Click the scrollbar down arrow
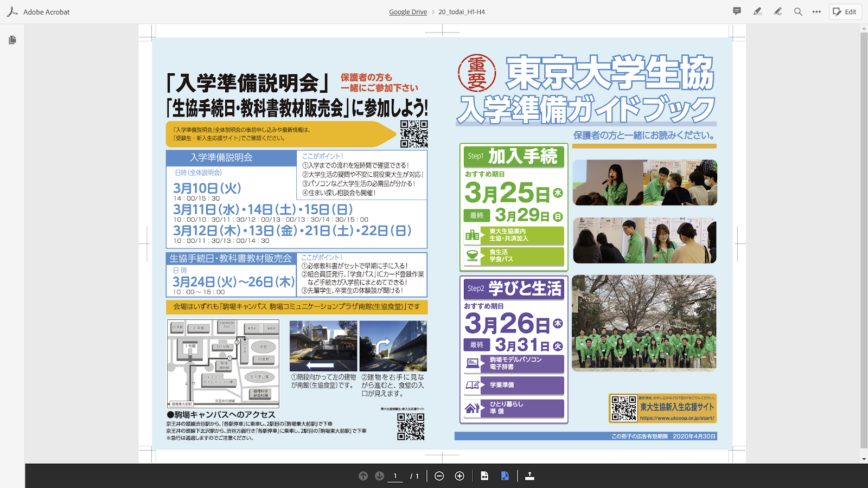868x488 pixels. (x=864, y=459)
